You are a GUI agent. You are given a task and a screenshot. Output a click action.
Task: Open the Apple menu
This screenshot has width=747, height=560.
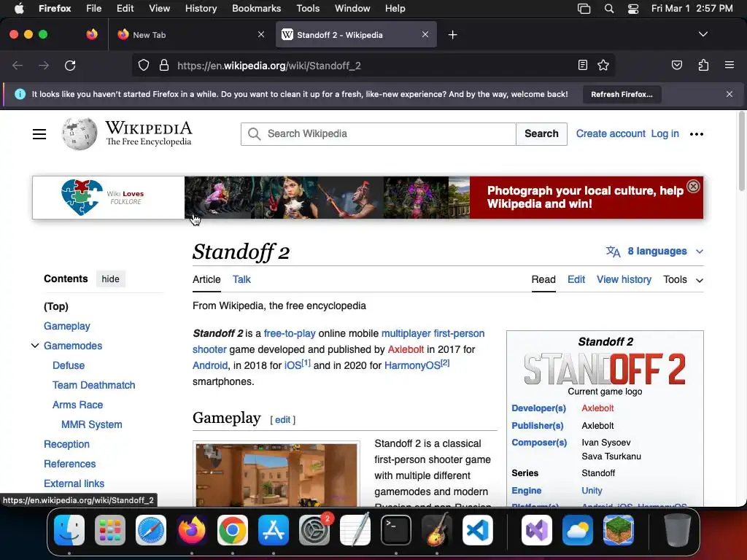pyautogui.click(x=19, y=9)
